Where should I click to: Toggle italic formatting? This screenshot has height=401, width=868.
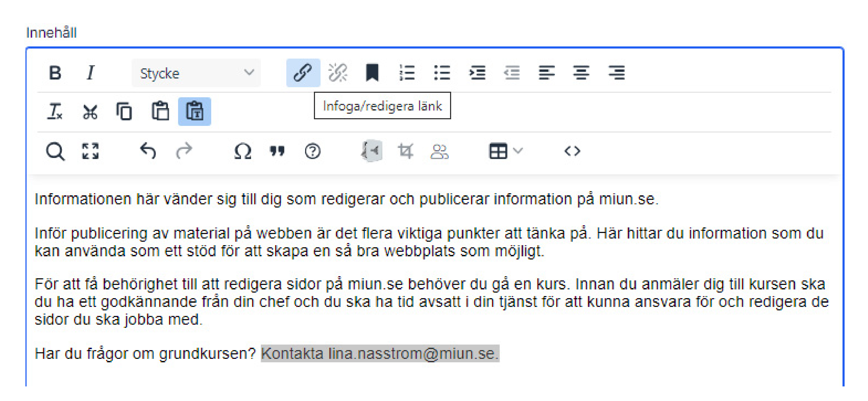click(90, 73)
